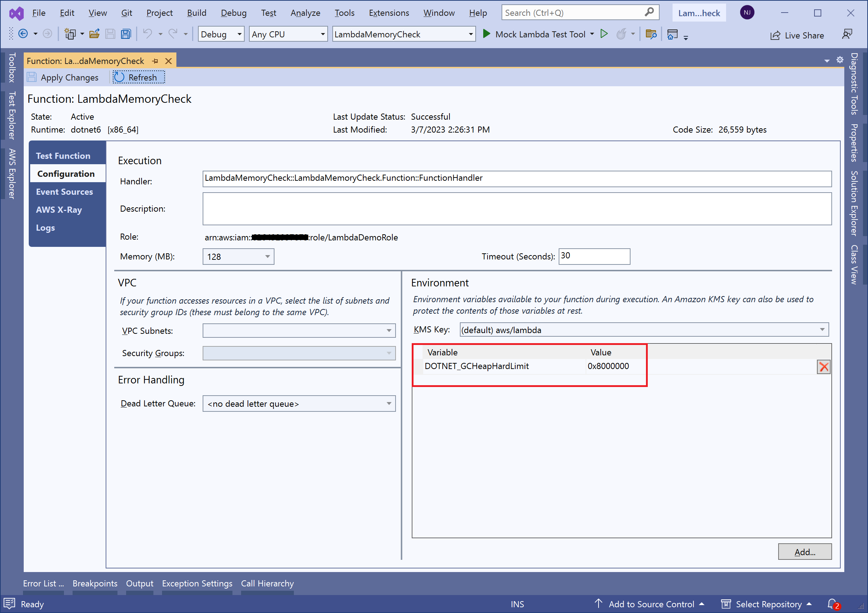Screen dimensions: 868x613
Task: Delete the DOTNET_GCHeapHardLimit variable with red X
Action: click(x=823, y=367)
